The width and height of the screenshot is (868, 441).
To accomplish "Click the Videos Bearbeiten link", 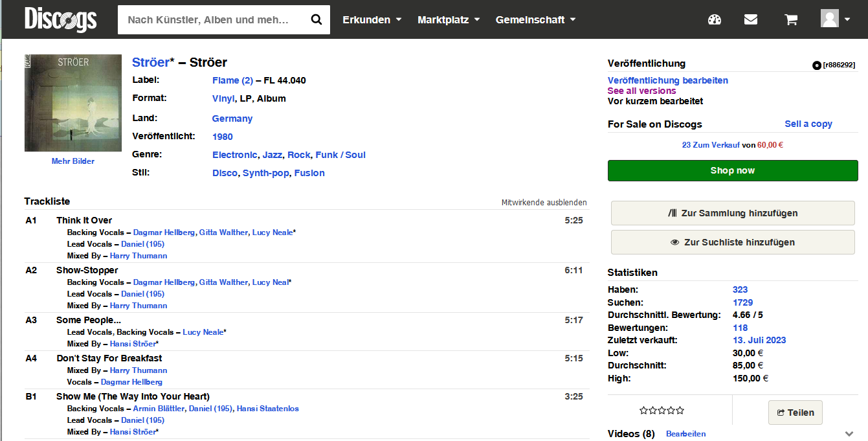I will click(x=686, y=434).
